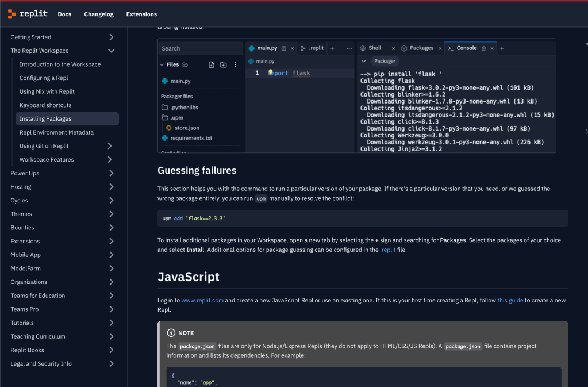588x387 pixels.
Task: Open the Extensions nav item
Action: (x=141, y=14)
